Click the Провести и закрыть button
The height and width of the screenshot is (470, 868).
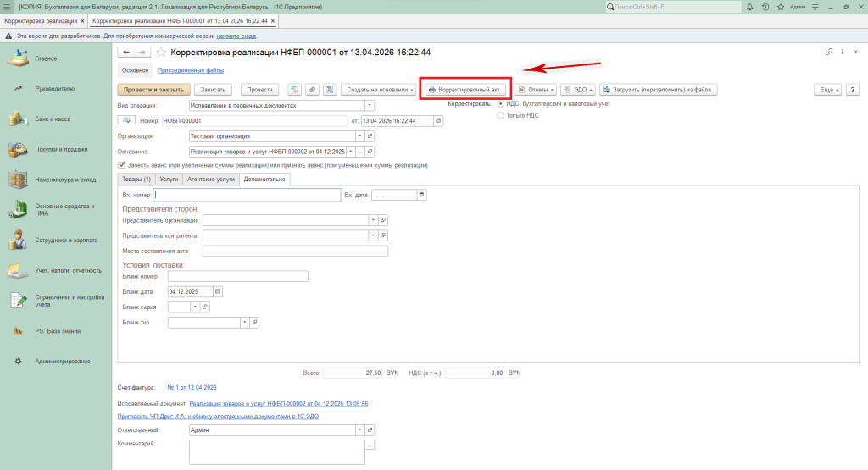tap(151, 89)
